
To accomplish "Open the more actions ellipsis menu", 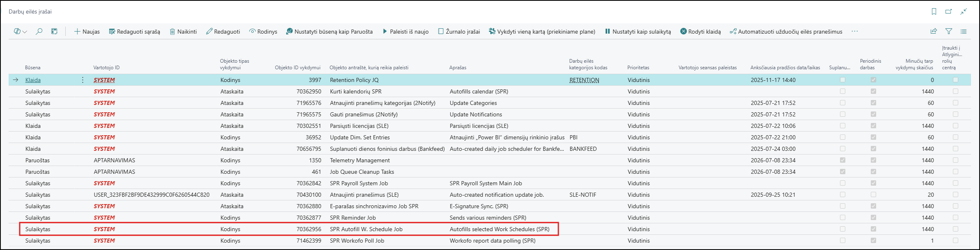I will tap(855, 32).
